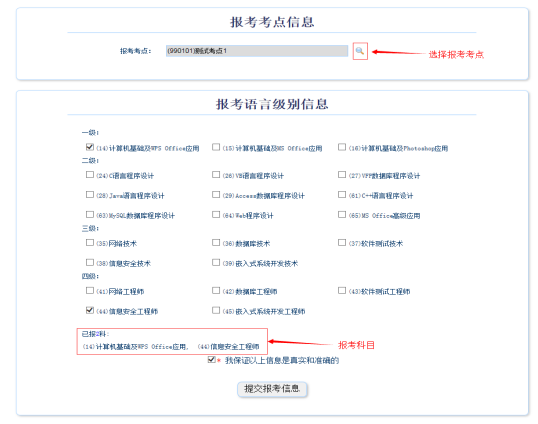
Task: Check (36) 数据库技术
Action: (216, 243)
